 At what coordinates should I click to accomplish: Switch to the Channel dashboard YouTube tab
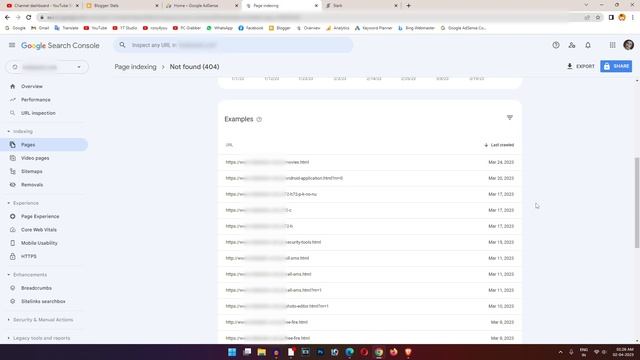(x=42, y=6)
